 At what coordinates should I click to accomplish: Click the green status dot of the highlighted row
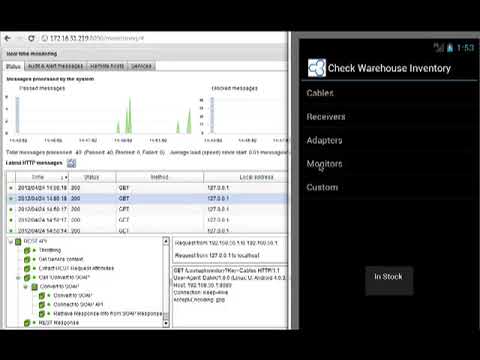click(11, 199)
